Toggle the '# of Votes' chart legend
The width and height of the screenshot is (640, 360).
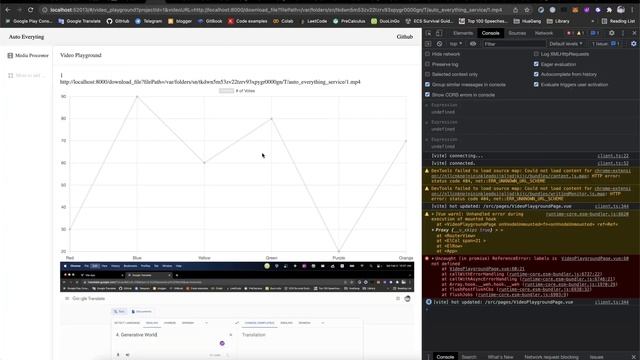237,91
